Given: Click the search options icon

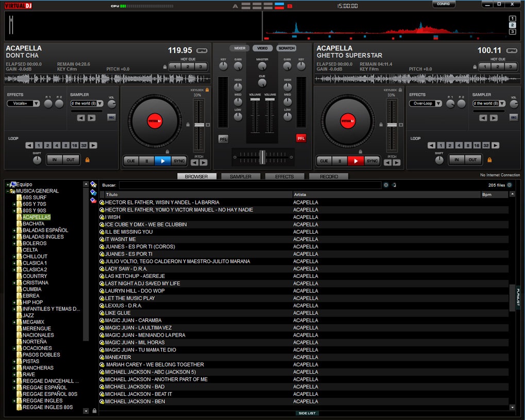Looking at the screenshot, I should (386, 185).
